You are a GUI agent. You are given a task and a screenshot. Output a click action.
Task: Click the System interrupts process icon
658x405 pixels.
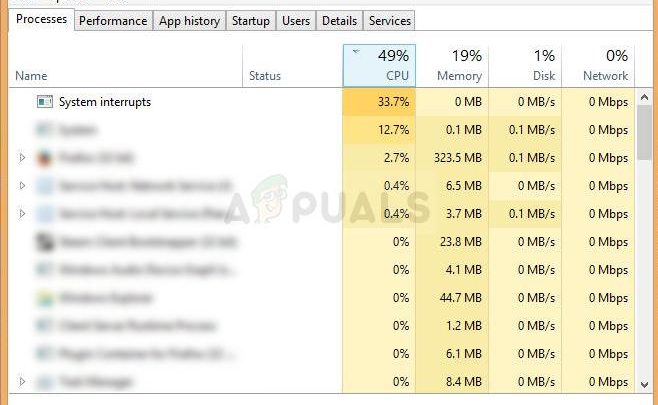click(44, 102)
